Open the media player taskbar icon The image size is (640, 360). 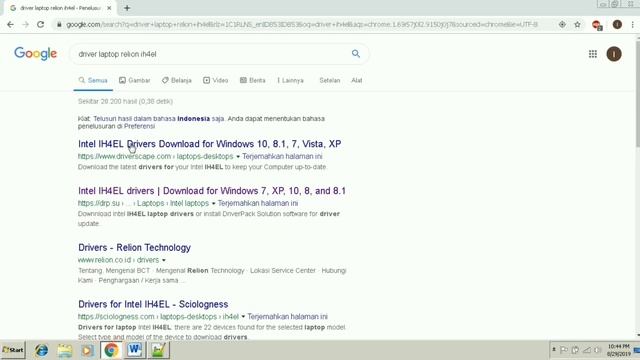click(87, 350)
